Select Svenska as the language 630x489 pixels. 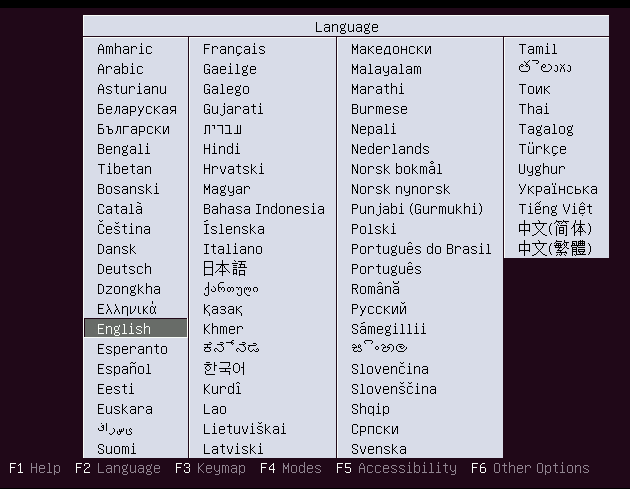click(378, 448)
